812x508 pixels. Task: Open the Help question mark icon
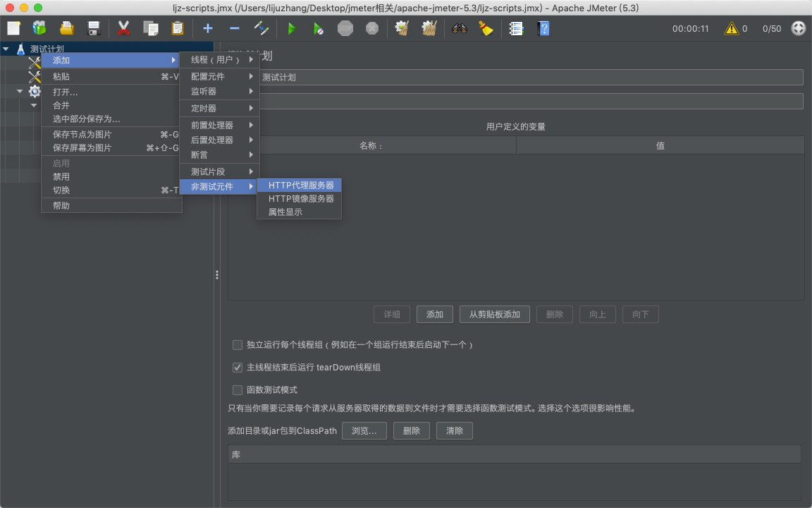(x=543, y=28)
